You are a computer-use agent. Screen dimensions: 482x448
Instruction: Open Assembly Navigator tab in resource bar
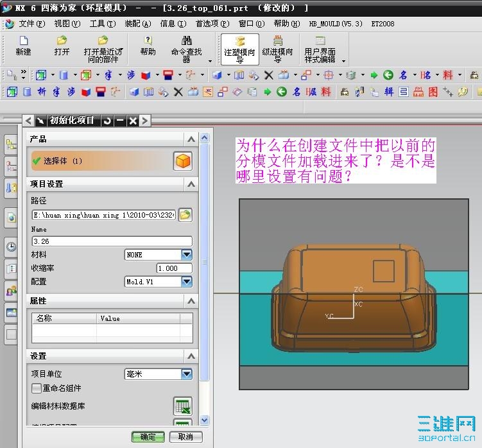pos(12,144)
